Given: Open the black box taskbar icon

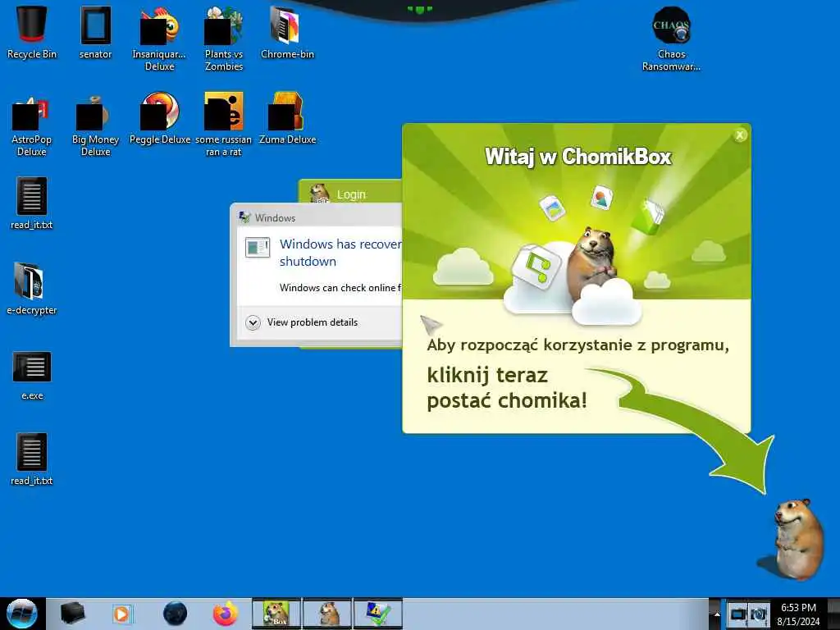Looking at the screenshot, I should (72, 614).
